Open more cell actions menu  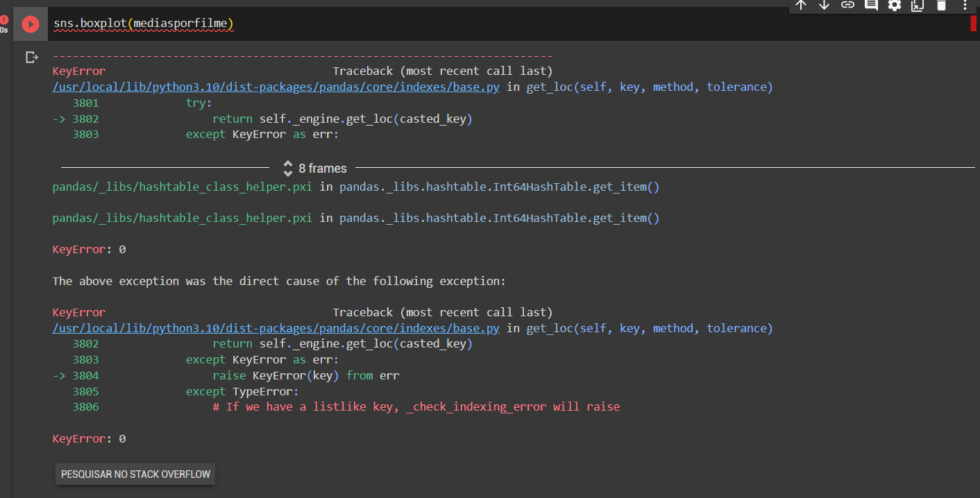point(965,6)
